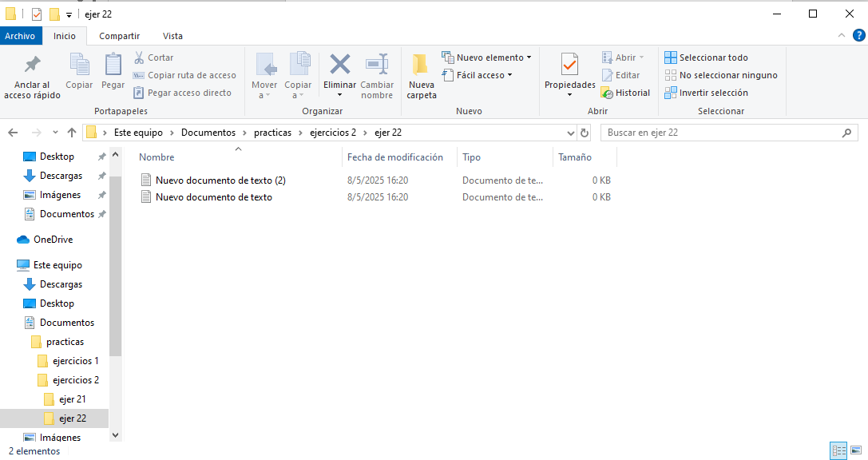This screenshot has width=868, height=460.
Task: Switch to details view button
Action: click(838, 450)
